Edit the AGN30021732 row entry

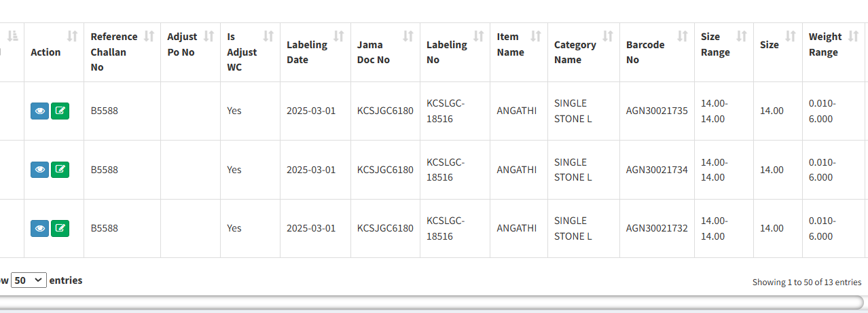coord(60,228)
